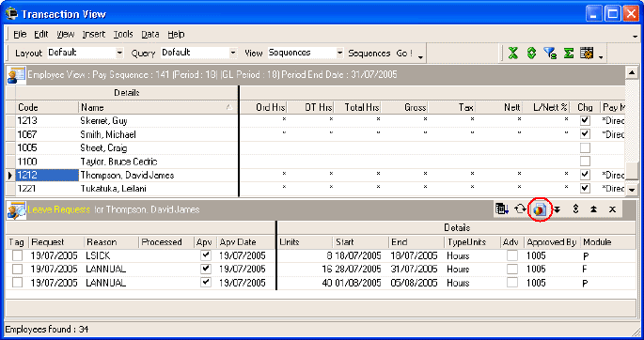The height and width of the screenshot is (340, 644).
Task: Click the Gross column header
Action: 404,107
